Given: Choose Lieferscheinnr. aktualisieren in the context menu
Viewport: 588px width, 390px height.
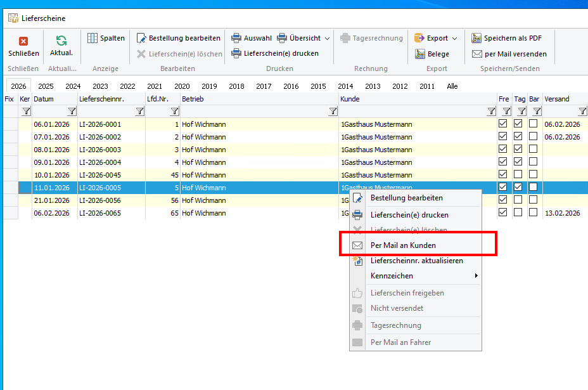Looking at the screenshot, I should [416, 261].
